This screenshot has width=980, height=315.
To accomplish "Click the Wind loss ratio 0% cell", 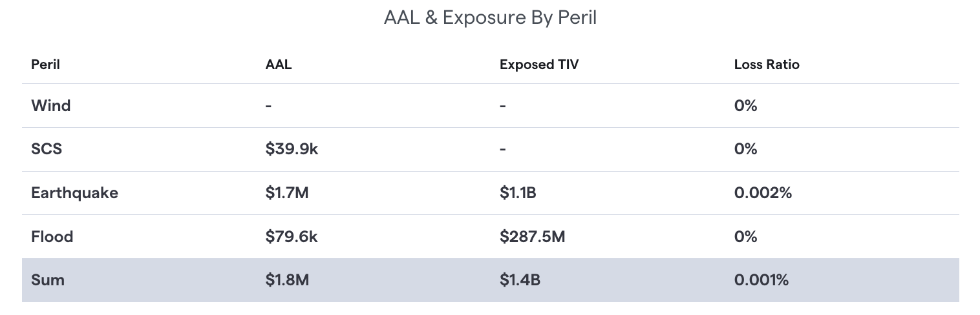I will coord(745,106).
